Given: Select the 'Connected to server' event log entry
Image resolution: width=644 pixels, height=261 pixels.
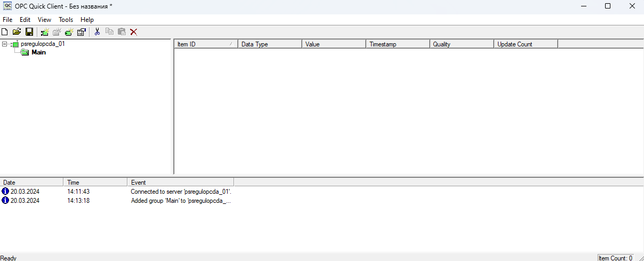Looking at the screenshot, I should click(x=181, y=191).
